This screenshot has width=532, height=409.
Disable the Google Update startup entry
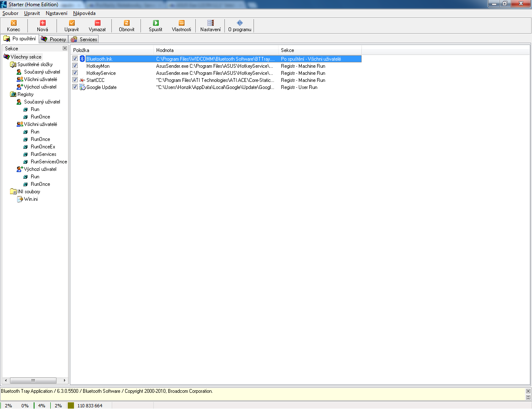75,87
